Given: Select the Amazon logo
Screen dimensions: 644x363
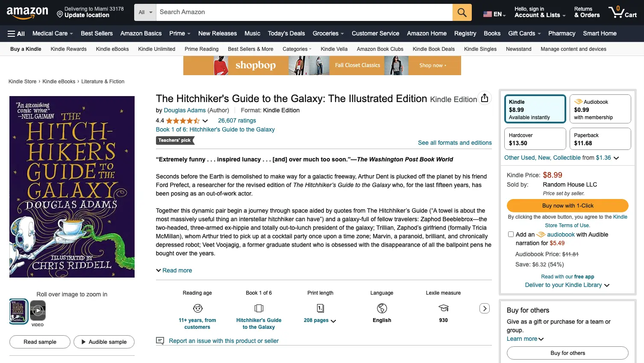Looking at the screenshot, I should (26, 12).
